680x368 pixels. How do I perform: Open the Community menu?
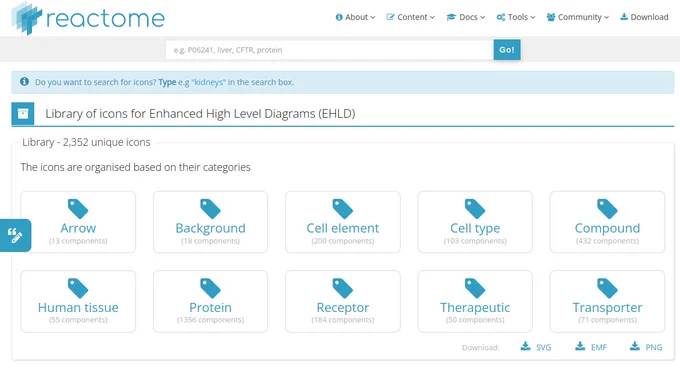(x=578, y=17)
